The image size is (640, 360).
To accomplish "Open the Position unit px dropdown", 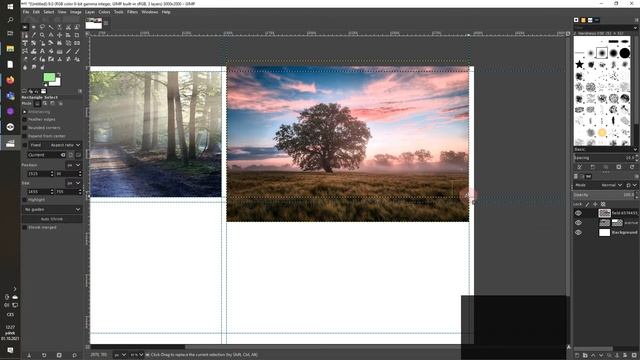I will tap(74, 165).
